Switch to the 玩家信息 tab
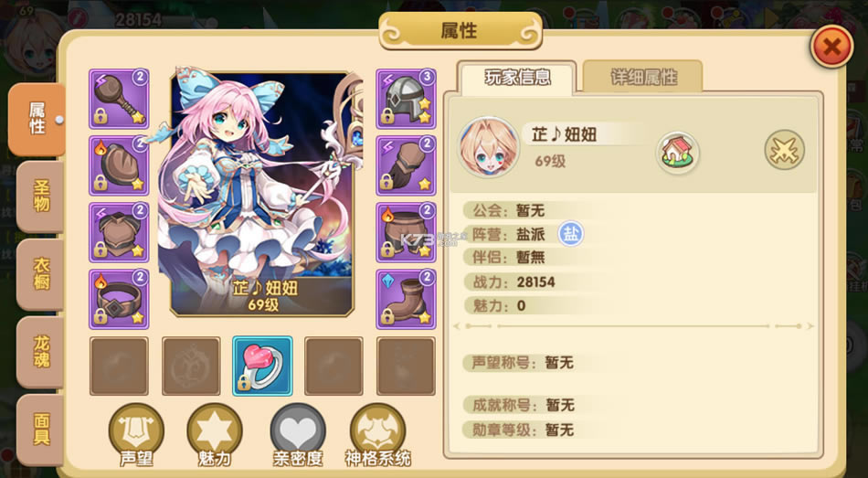The height and width of the screenshot is (478, 868). tap(517, 78)
